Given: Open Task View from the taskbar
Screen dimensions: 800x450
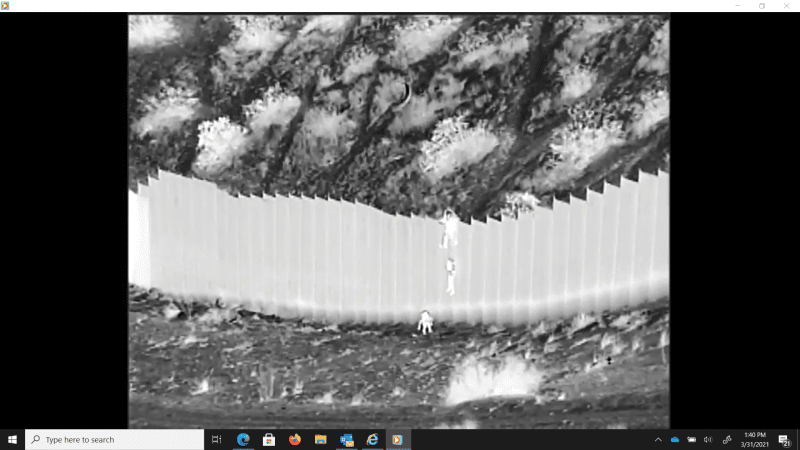Looking at the screenshot, I should point(217,439).
